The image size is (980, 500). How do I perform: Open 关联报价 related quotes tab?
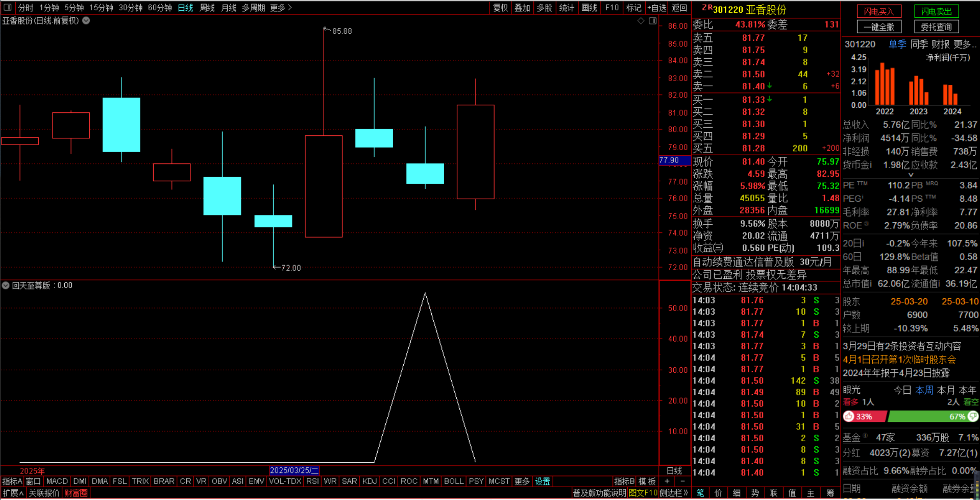click(x=44, y=493)
